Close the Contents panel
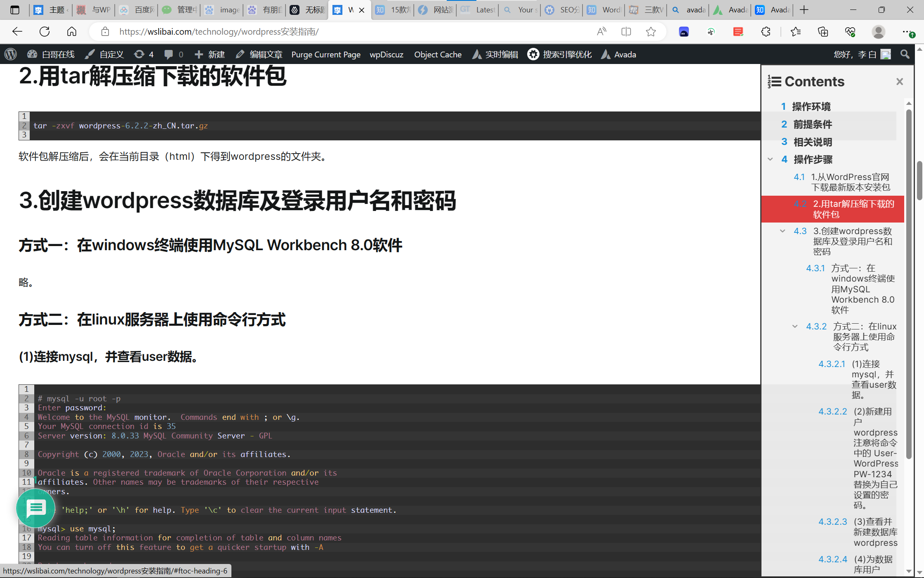 click(x=900, y=82)
